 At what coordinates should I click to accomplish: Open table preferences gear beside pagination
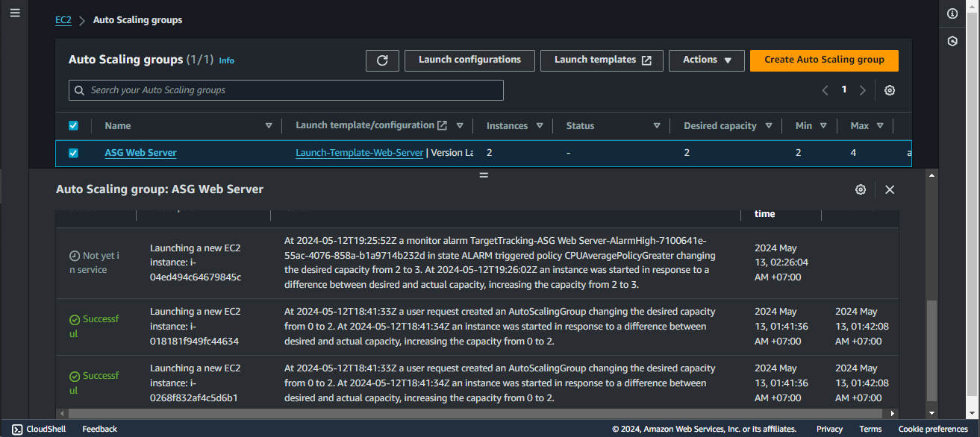[x=890, y=90]
